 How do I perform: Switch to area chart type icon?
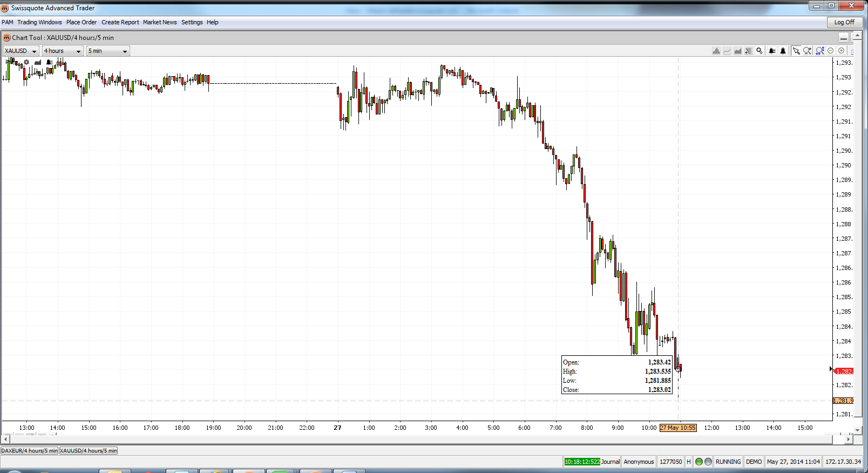[738, 51]
